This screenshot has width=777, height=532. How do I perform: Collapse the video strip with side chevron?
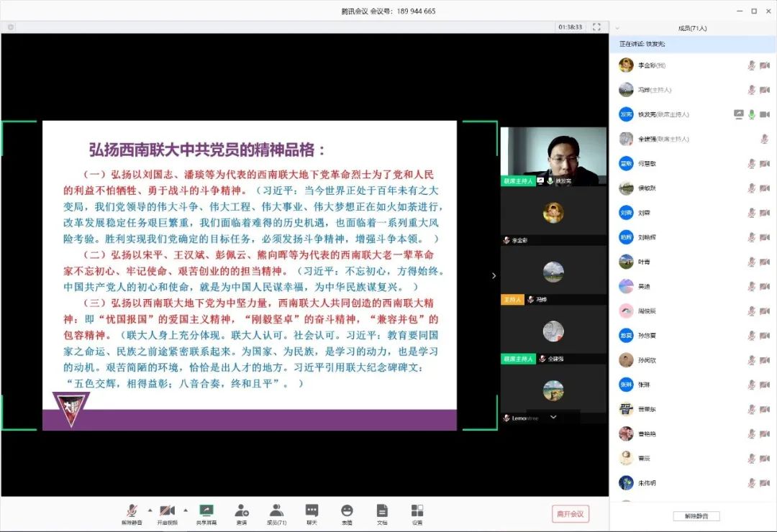[x=493, y=275]
